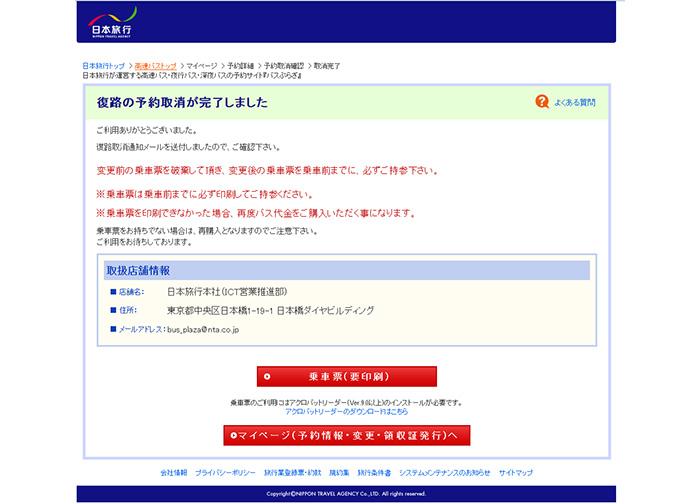Open 旅行条件書 footer link

(374, 472)
